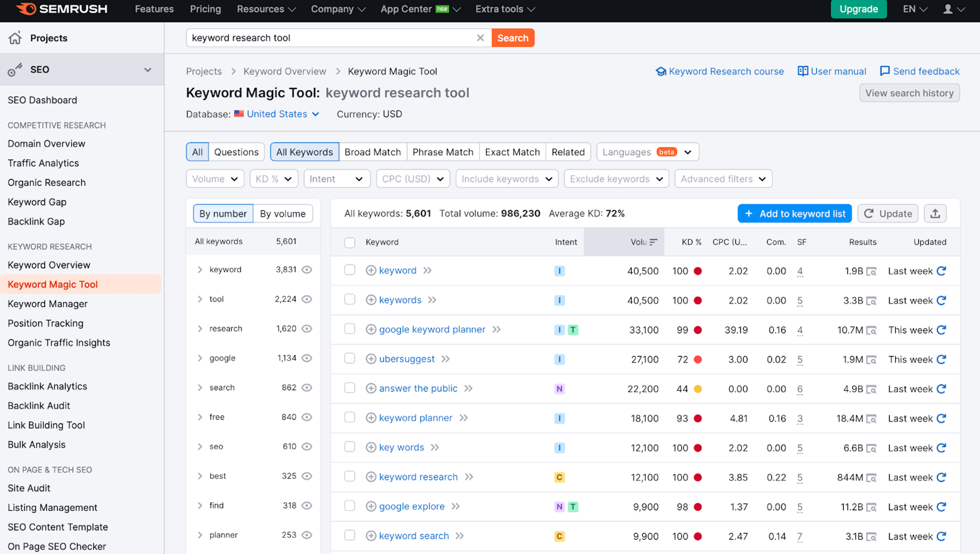Click the search history icon in search bar

910,93
